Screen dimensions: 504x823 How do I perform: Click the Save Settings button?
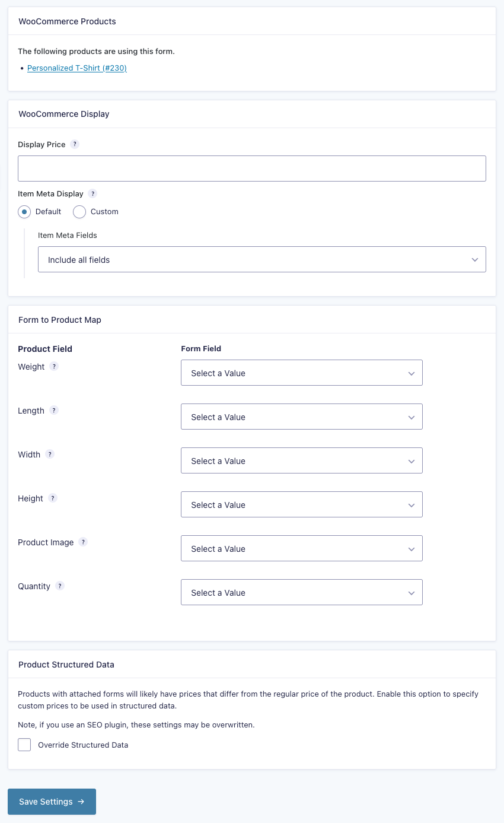(52, 802)
